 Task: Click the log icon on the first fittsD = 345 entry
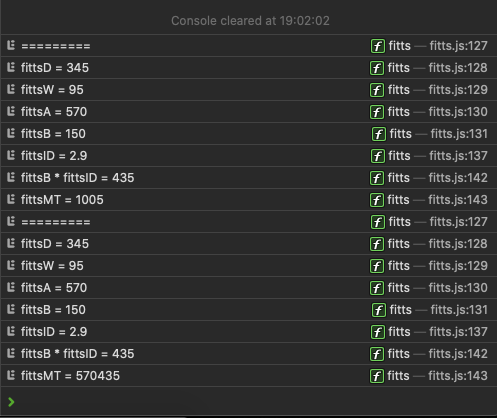pyautogui.click(x=11, y=67)
